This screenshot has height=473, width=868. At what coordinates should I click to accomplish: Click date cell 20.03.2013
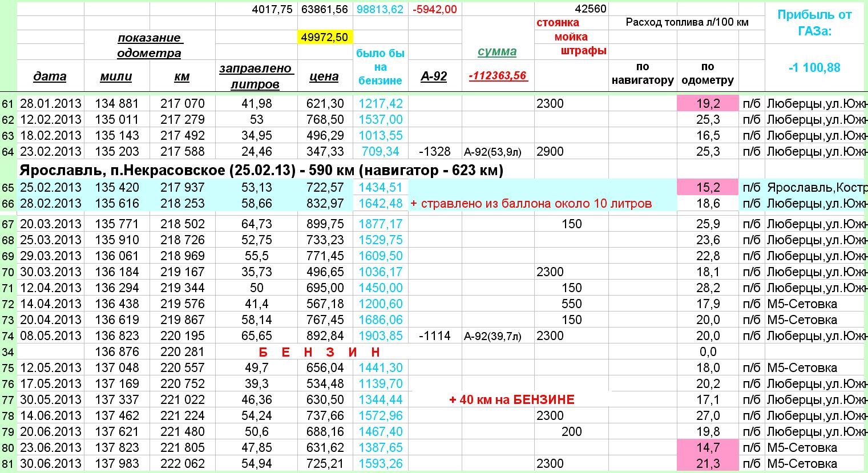[x=50, y=224]
